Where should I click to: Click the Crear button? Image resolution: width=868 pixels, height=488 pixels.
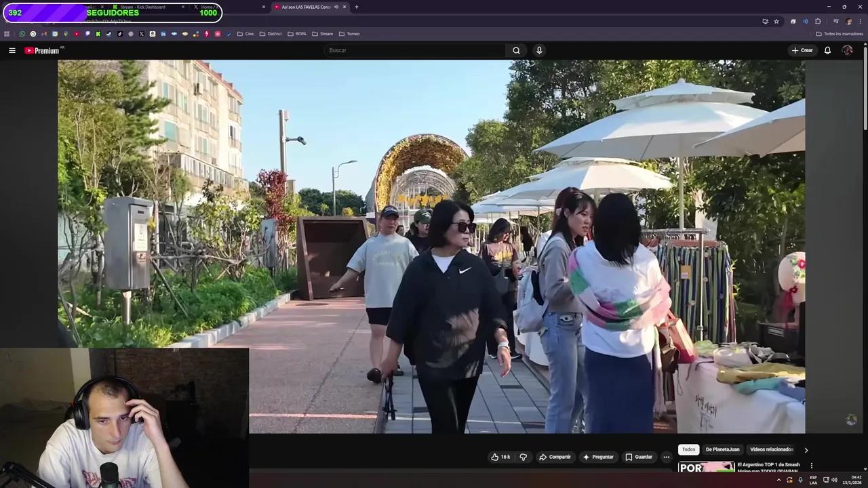(x=802, y=50)
